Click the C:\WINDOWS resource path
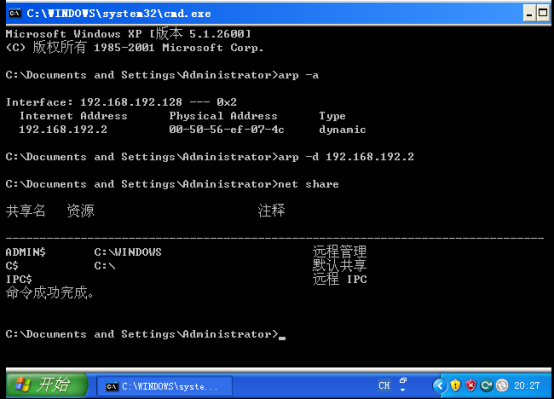This screenshot has width=554, height=399. (x=128, y=252)
